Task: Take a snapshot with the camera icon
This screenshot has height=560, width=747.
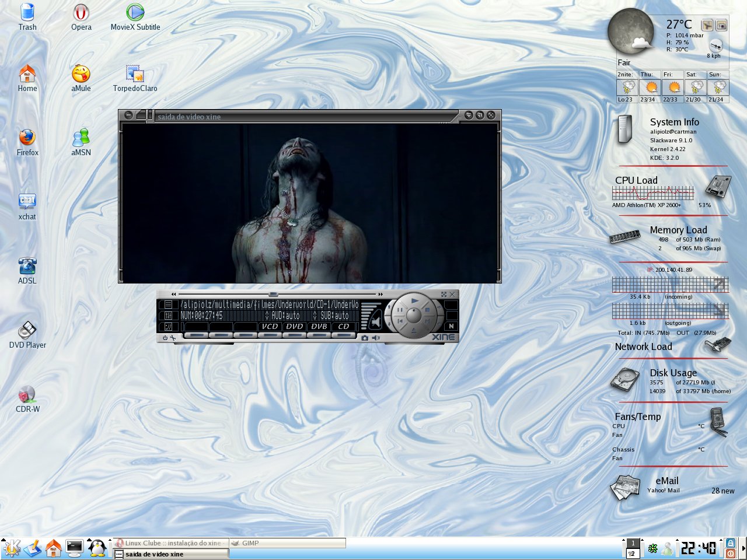Action: pyautogui.click(x=365, y=338)
